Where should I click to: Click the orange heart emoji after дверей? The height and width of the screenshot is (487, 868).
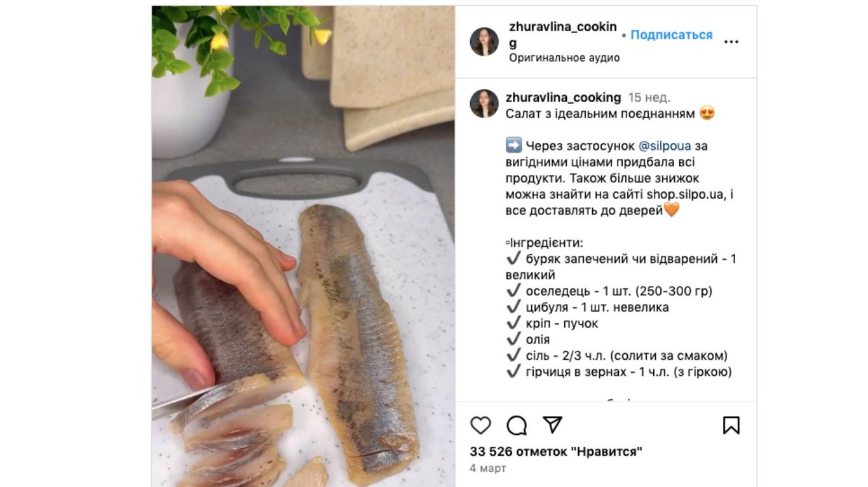coord(672,210)
